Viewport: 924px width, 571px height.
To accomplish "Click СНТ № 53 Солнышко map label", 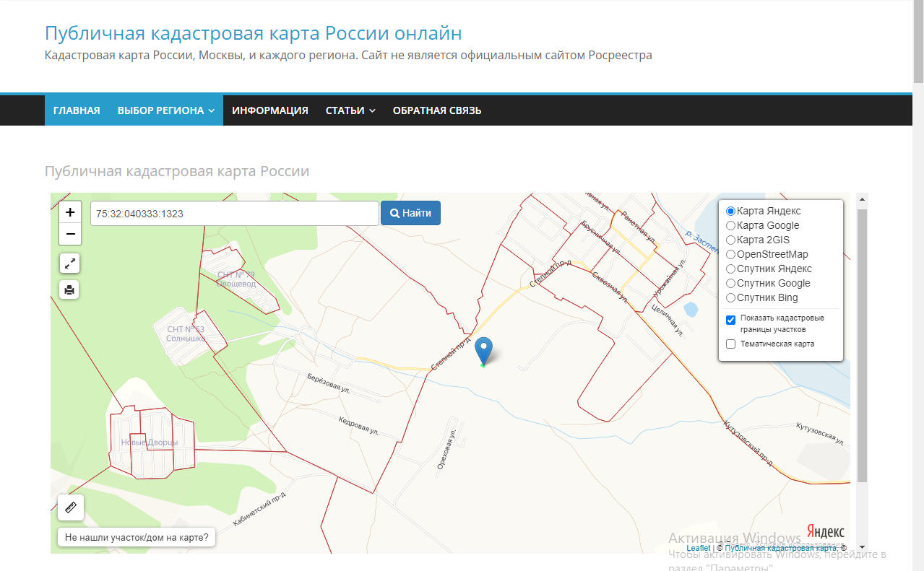I will pyautogui.click(x=186, y=334).
